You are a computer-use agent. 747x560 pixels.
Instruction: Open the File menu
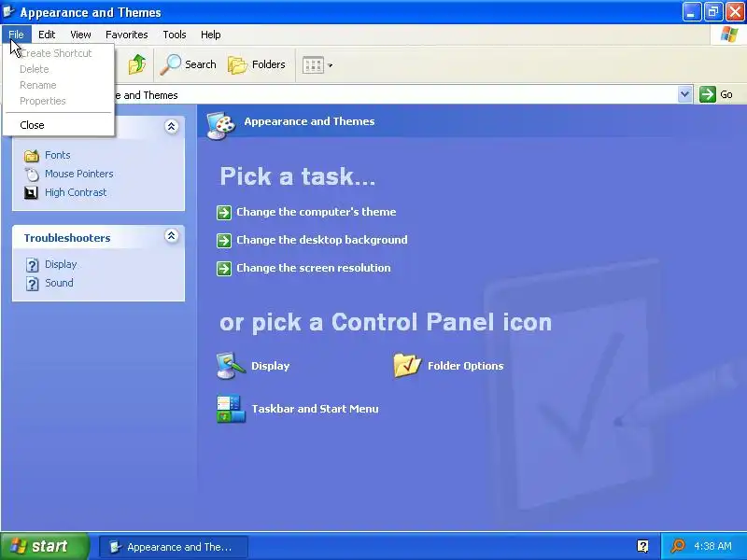pyautogui.click(x=16, y=35)
